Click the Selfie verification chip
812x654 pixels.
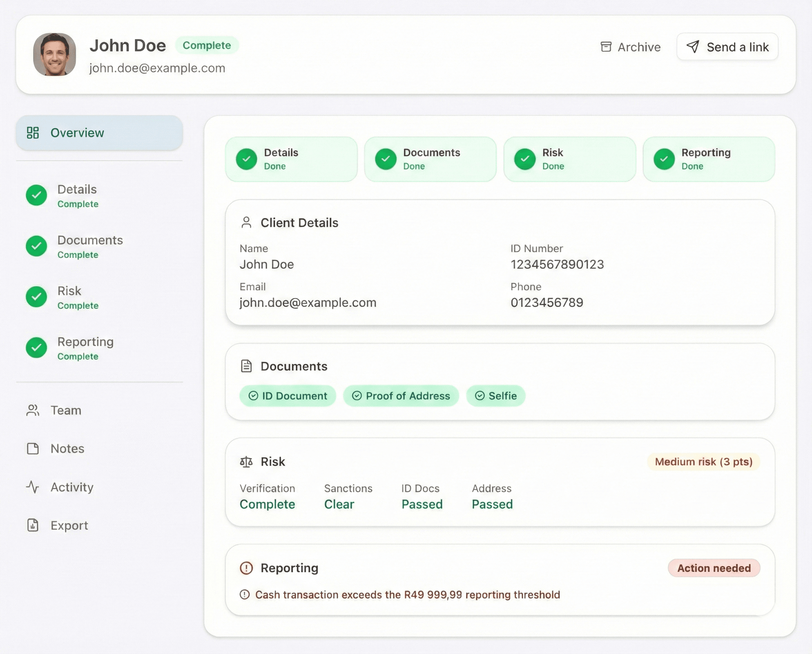[x=496, y=396]
